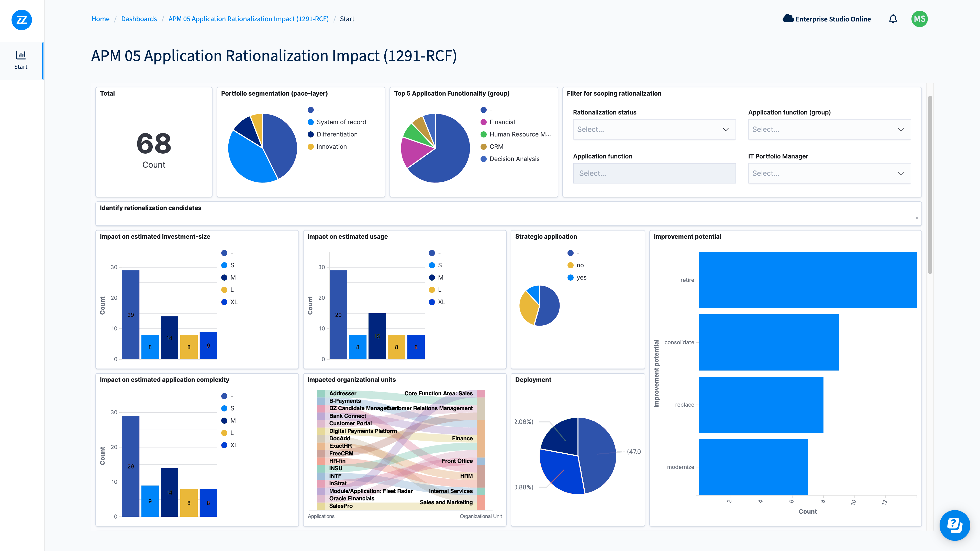980x551 pixels.
Task: Open the APM 05 breadcrumb entry
Action: pos(248,18)
